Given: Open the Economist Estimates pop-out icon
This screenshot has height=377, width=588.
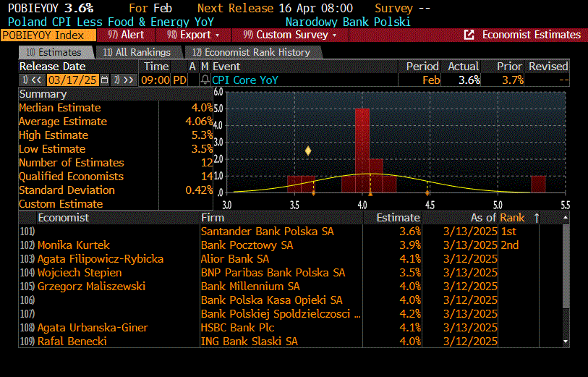Looking at the screenshot, I should click(x=469, y=35).
